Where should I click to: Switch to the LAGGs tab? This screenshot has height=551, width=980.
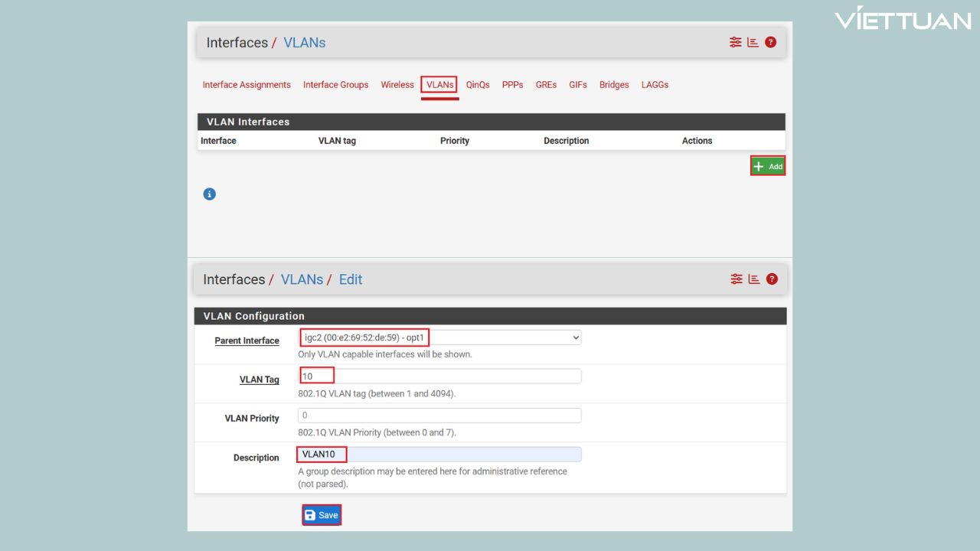pos(655,85)
